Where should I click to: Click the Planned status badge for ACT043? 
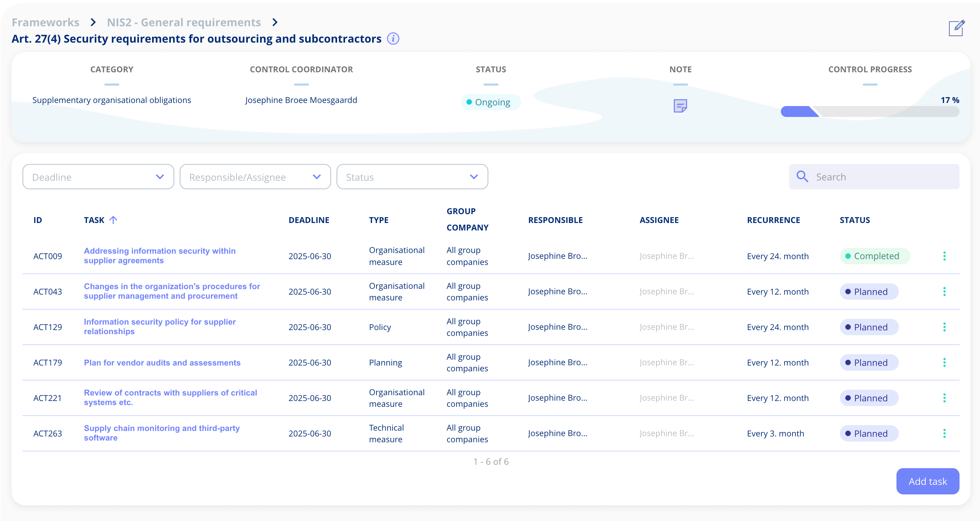pyautogui.click(x=869, y=292)
